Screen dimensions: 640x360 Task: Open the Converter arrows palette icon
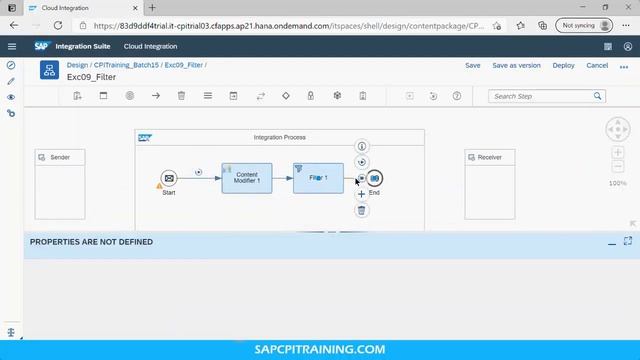[x=260, y=96]
